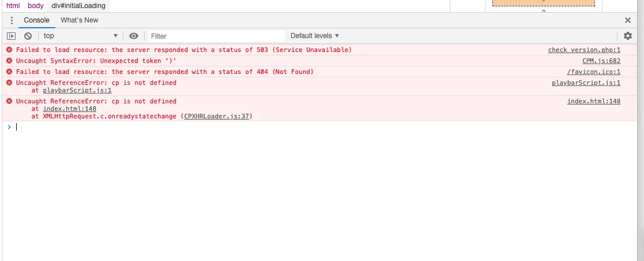
Task: Click error icon beside SyntaxError message
Action: [9, 61]
